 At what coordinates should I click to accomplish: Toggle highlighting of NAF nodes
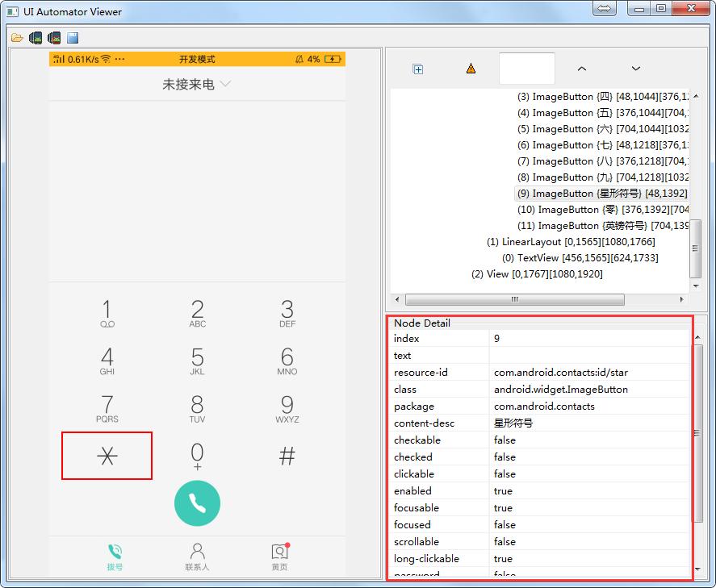pyautogui.click(x=470, y=69)
